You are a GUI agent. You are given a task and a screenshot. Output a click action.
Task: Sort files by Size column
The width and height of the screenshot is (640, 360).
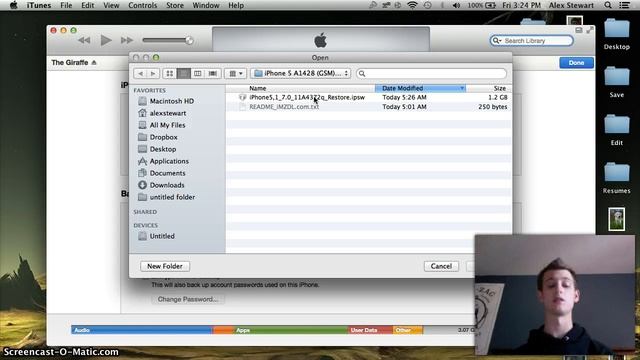(x=499, y=88)
